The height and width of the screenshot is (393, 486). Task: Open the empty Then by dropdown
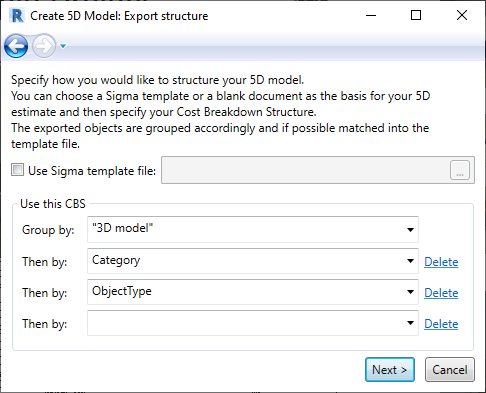coord(253,323)
